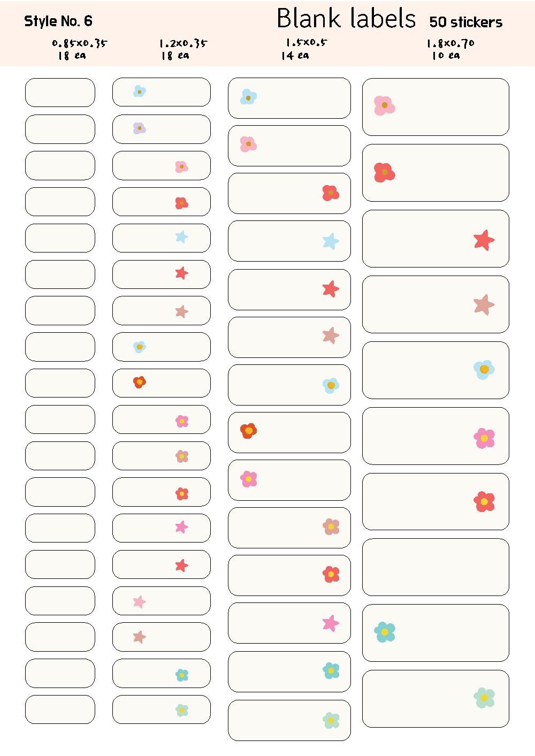This screenshot has height=756, width=535.
Task: Select the '50 stickers' text
Action: pos(465,22)
